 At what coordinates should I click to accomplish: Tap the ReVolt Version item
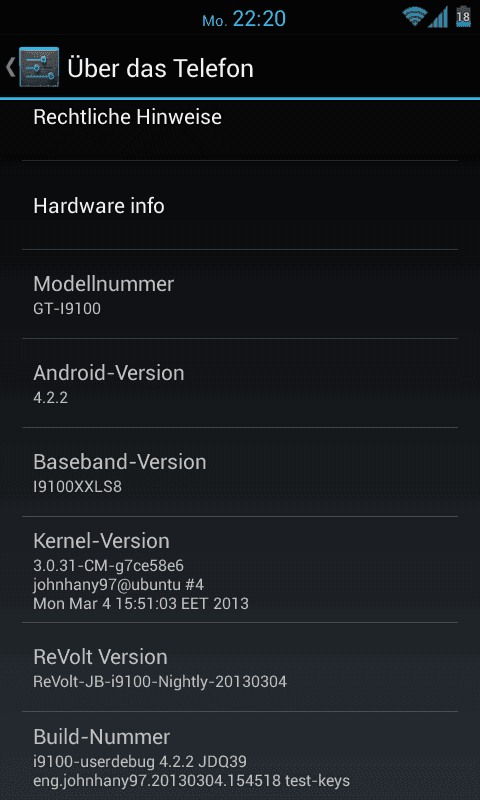[x=240, y=667]
